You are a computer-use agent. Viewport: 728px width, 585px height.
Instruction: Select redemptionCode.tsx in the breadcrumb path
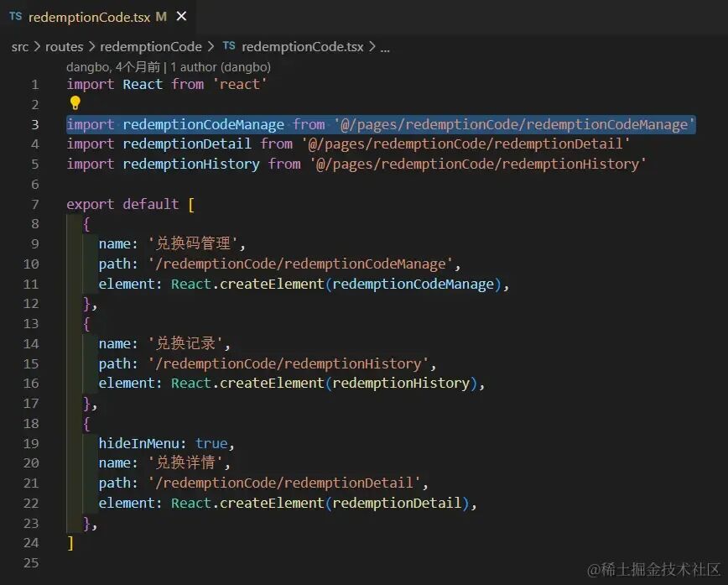(x=304, y=47)
